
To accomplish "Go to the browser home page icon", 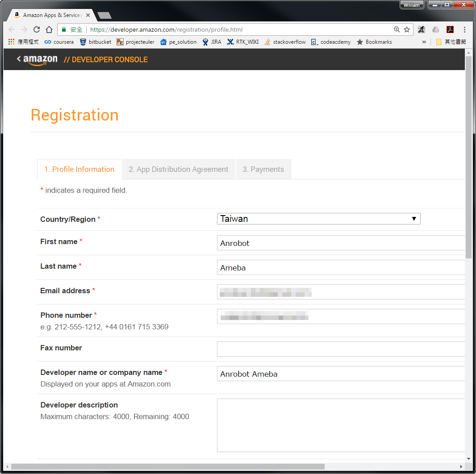I will point(49,29).
